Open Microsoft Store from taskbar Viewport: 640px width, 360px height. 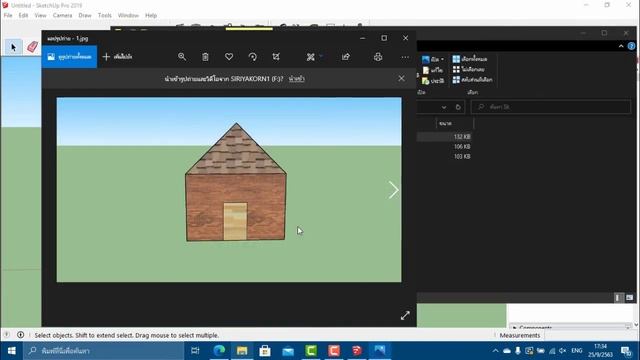[x=265, y=351]
